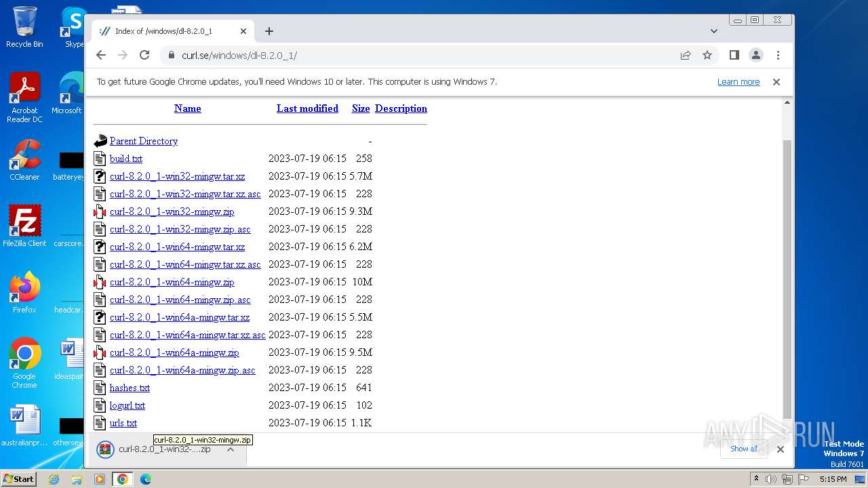Download curl-8.2.0_1-win64a-mingw.zip

174,352
